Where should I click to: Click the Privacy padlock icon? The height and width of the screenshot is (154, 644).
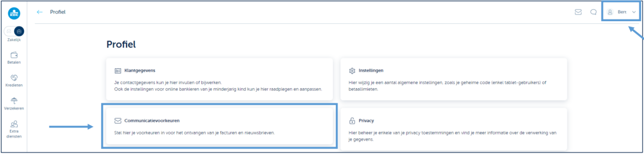(352, 121)
